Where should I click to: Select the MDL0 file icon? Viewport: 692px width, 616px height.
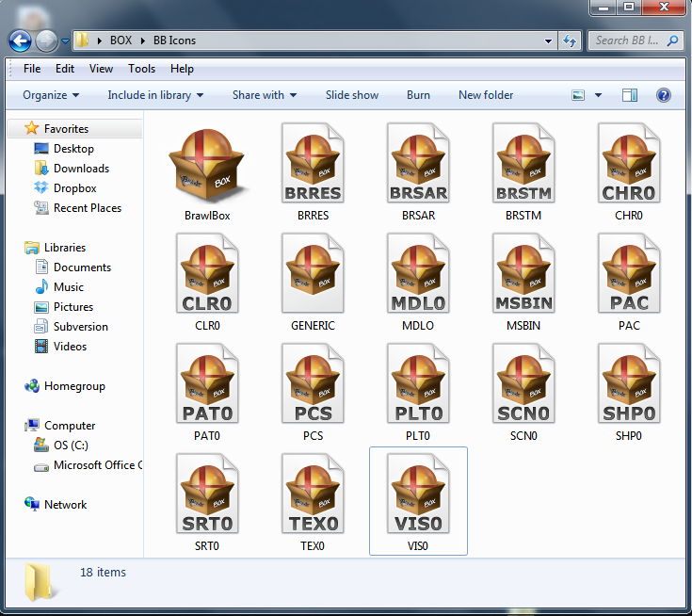[418, 273]
